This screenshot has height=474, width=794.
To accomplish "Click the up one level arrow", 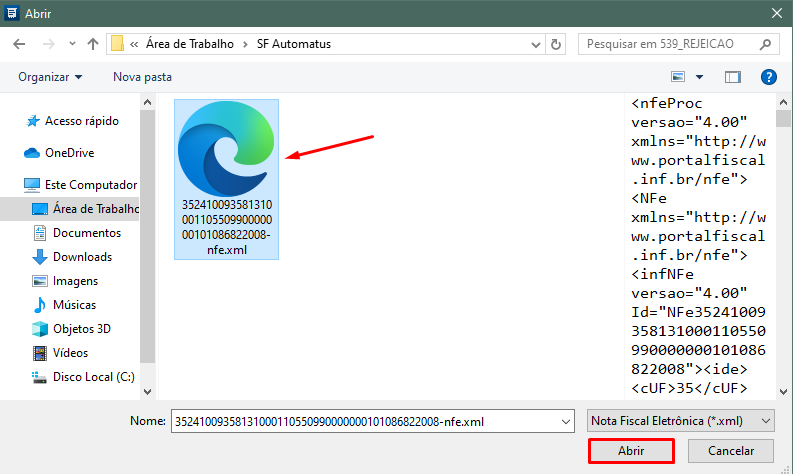I will click(92, 44).
